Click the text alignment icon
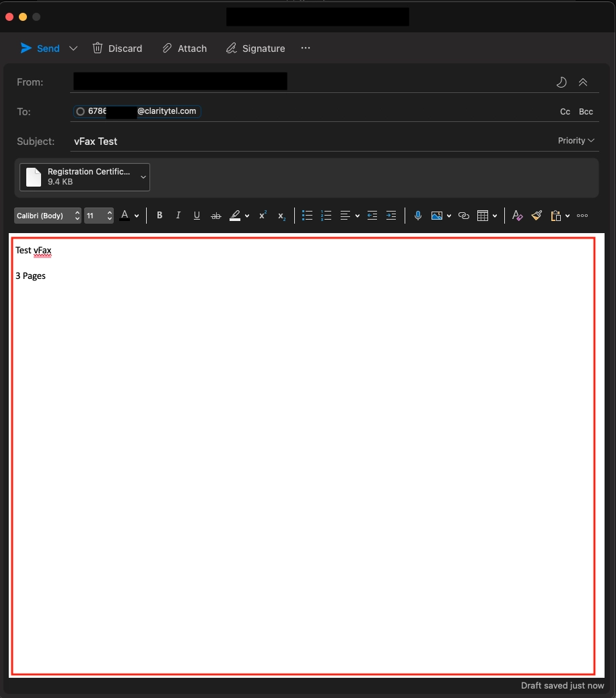The width and height of the screenshot is (616, 698). 345,216
